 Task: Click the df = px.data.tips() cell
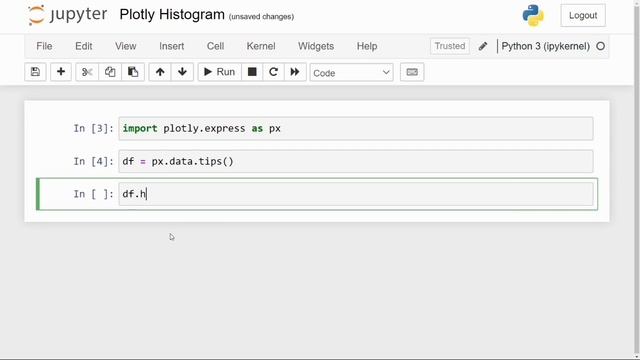(356, 161)
